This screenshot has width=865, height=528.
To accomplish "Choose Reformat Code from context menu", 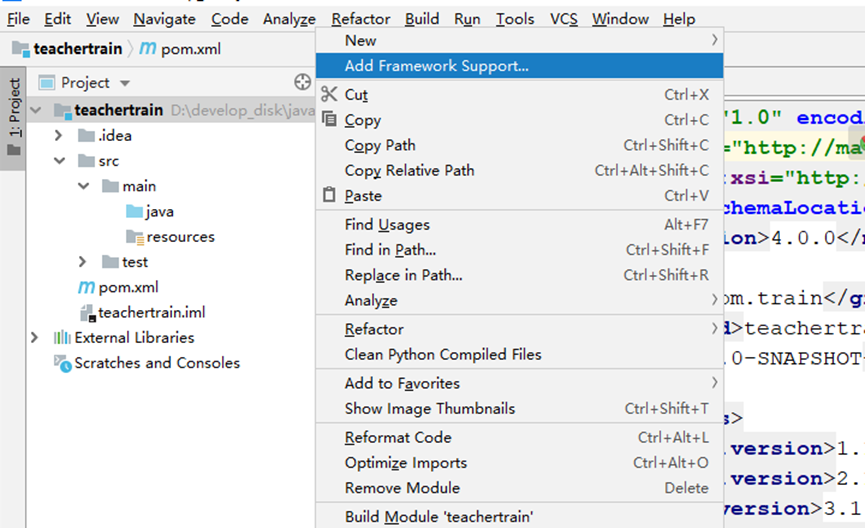I will (x=398, y=438).
